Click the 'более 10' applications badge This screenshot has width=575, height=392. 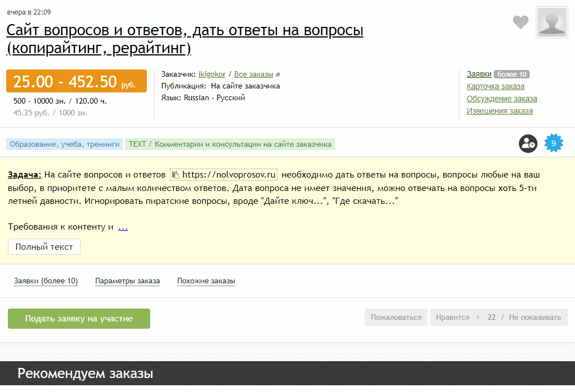(x=512, y=74)
